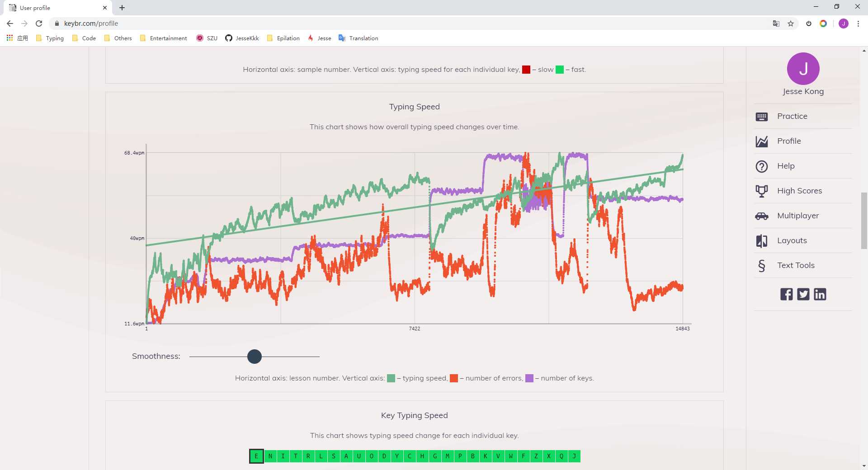Screen dimensions: 868x470
Task: Open the Others bookmarks folder
Action: (x=118, y=38)
